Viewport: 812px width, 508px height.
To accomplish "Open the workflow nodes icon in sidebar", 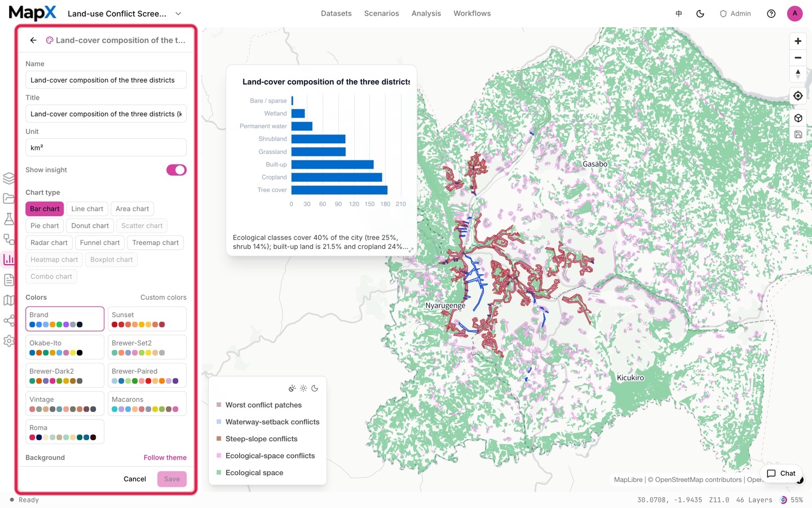I will pyautogui.click(x=8, y=239).
